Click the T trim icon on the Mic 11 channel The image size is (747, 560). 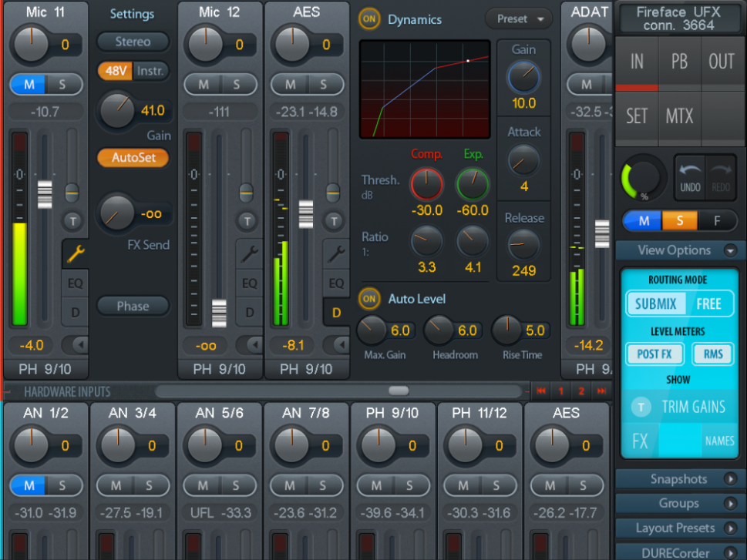point(72,221)
